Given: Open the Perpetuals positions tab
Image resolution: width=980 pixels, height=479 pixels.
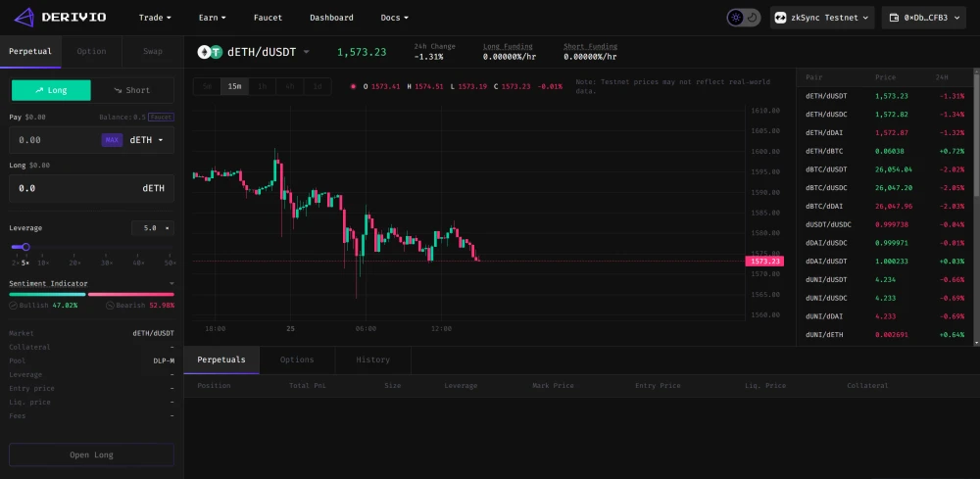Looking at the screenshot, I should coord(221,359).
